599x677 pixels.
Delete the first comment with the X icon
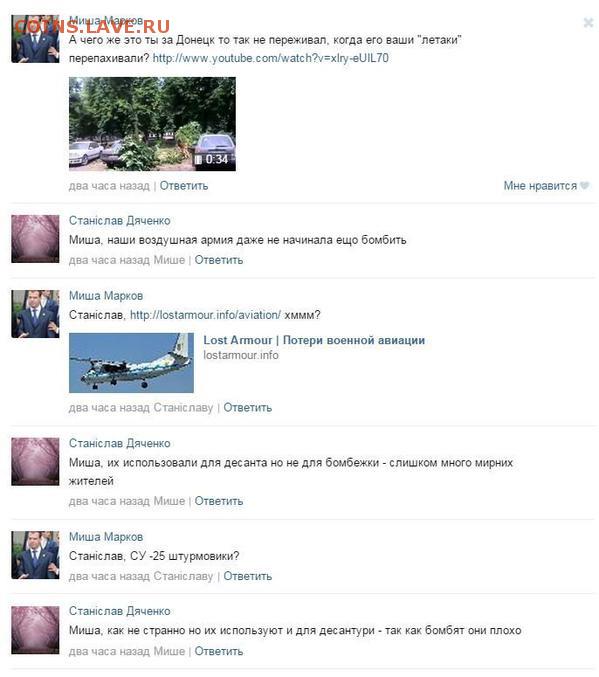click(588, 22)
